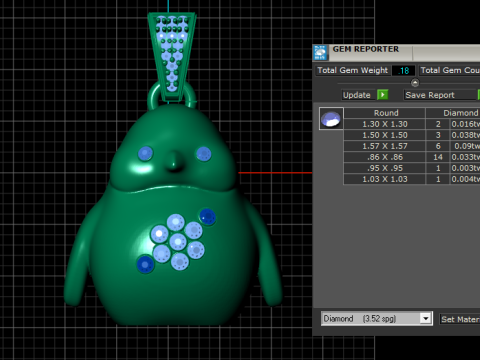Click the Diamond column header
The width and height of the screenshot is (480, 360).
[453, 113]
